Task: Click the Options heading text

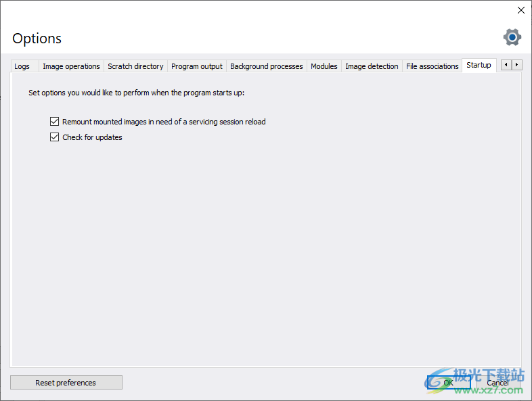Action: pyautogui.click(x=37, y=39)
